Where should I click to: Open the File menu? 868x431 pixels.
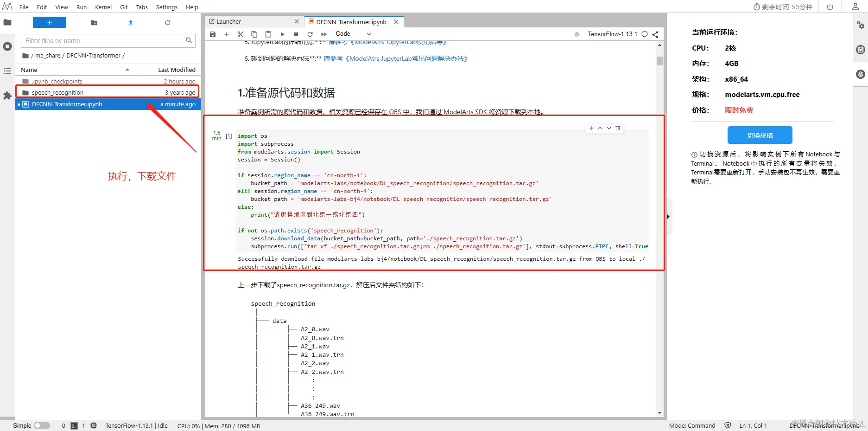[x=24, y=7]
